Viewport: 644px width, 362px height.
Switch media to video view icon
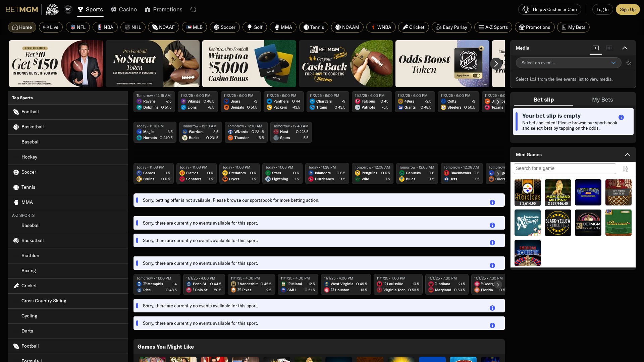[596, 48]
